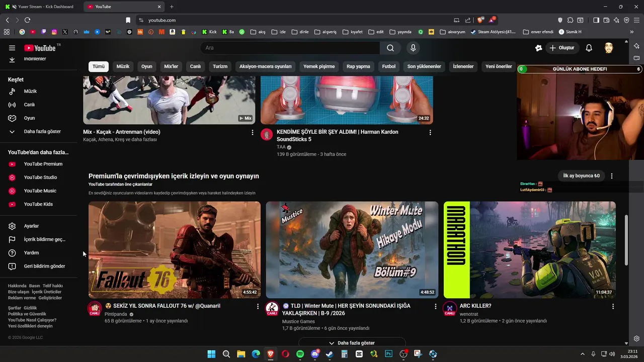Viewport: 644px width, 362px height.
Task: Select the Aksiyon-macera oyunları chip
Action: [265, 66]
